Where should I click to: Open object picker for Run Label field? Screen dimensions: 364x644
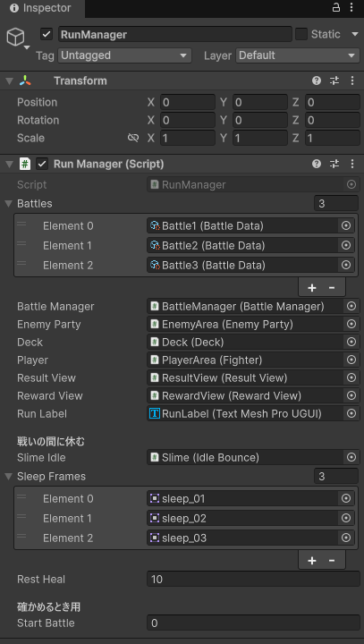click(x=351, y=413)
